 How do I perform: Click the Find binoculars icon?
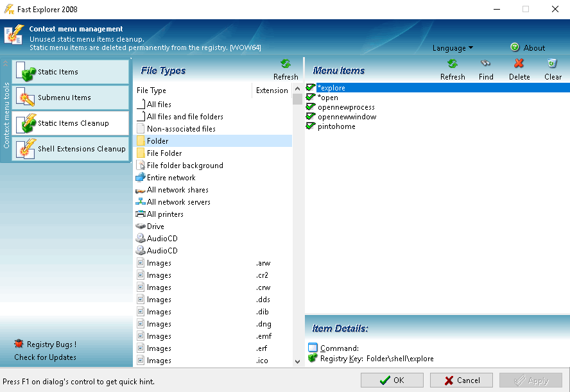[486, 64]
